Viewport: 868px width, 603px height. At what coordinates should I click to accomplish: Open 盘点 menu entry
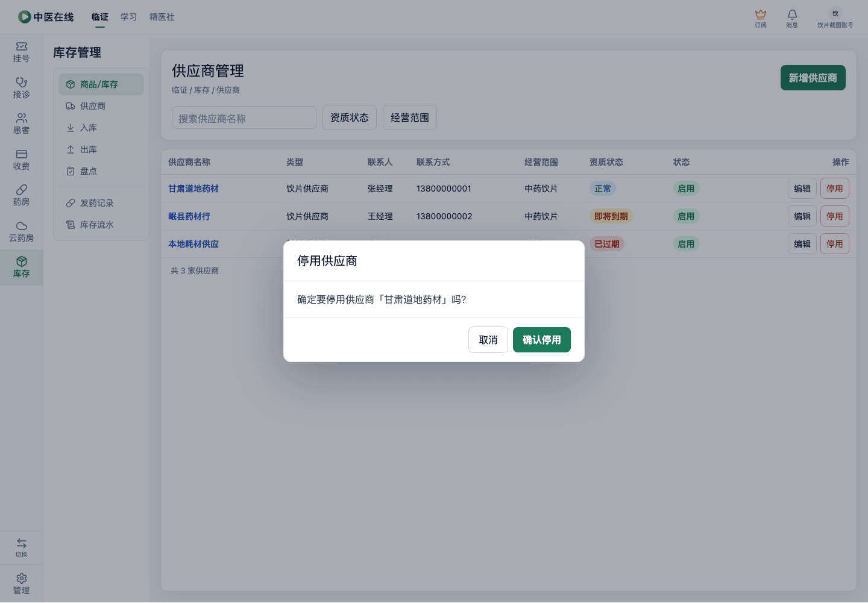(101, 171)
